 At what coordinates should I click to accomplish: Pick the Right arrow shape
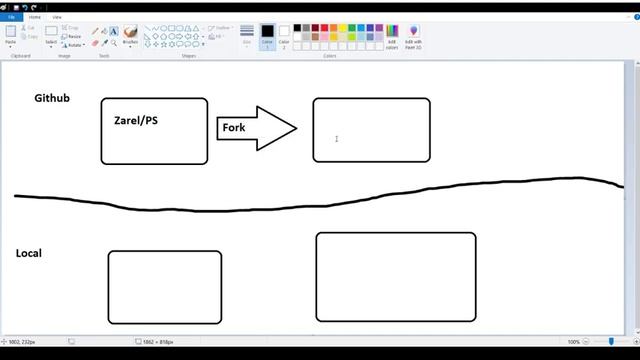[180, 36]
